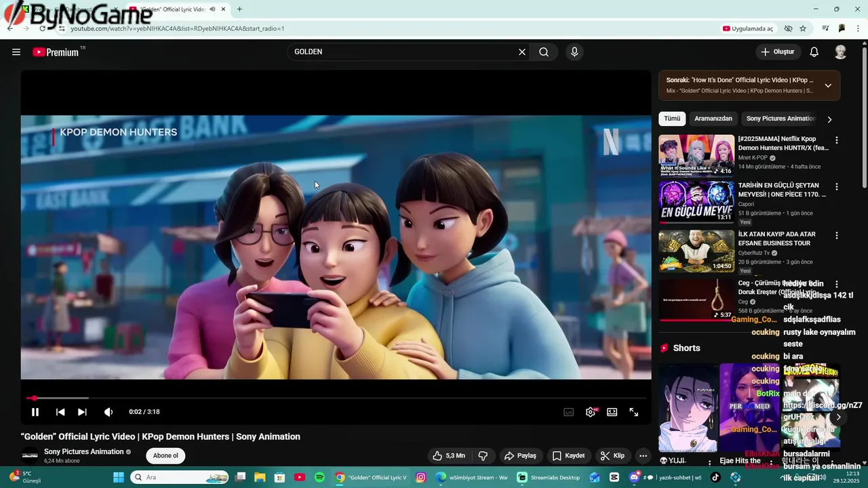The width and height of the screenshot is (868, 488).
Task: Skip to the next video
Action: tap(82, 412)
